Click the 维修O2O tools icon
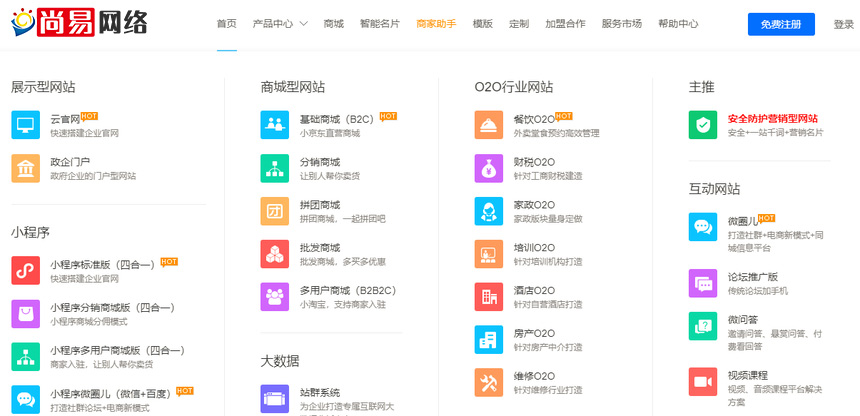860x416 pixels. coord(489,383)
